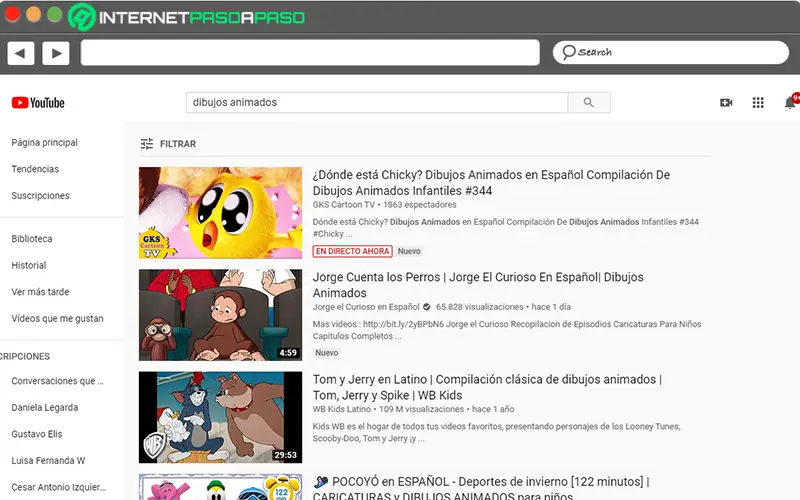Image resolution: width=800 pixels, height=500 pixels.
Task: Open Suscripciones in the sidebar
Action: [x=40, y=195]
